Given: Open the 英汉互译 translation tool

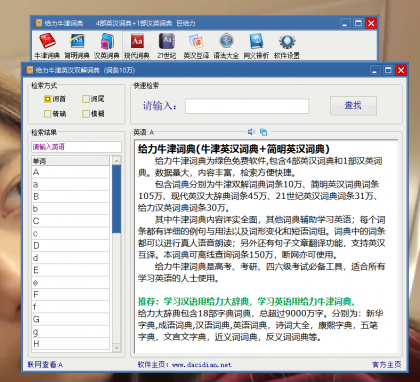Looking at the screenshot, I should tap(196, 46).
